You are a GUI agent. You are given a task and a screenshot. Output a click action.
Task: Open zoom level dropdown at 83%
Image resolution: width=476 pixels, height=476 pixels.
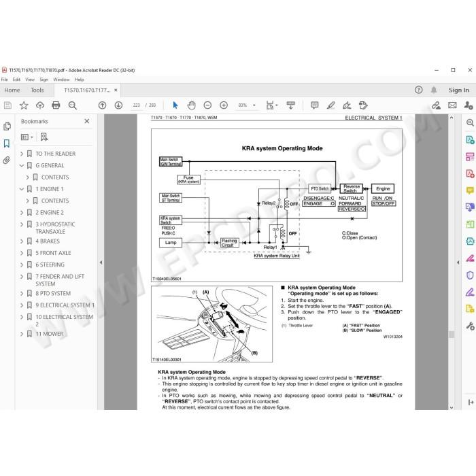click(254, 105)
